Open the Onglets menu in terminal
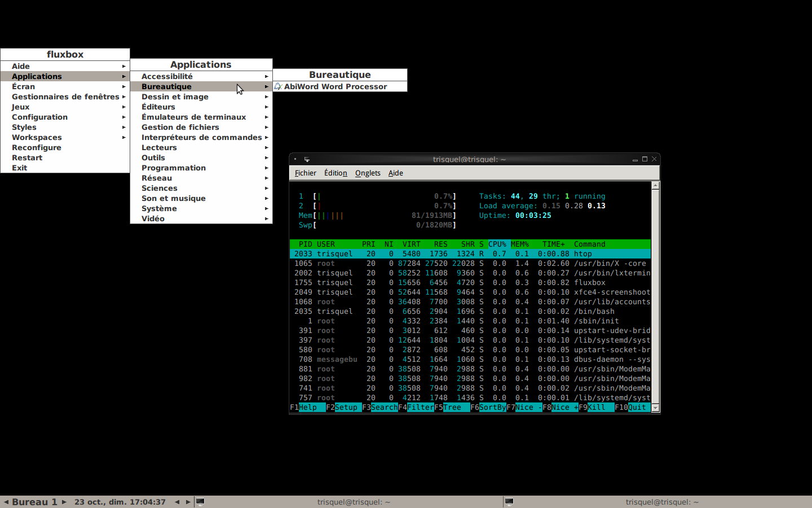The image size is (812, 508). click(368, 173)
